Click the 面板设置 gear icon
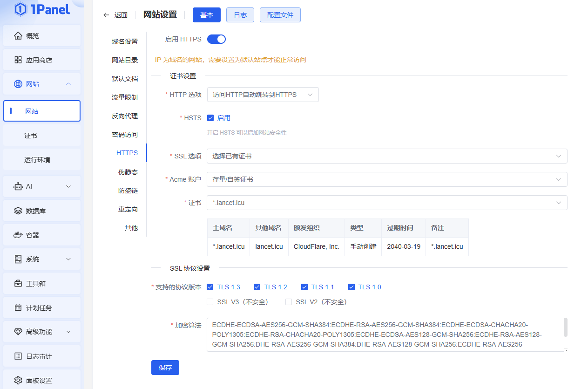 18,380
